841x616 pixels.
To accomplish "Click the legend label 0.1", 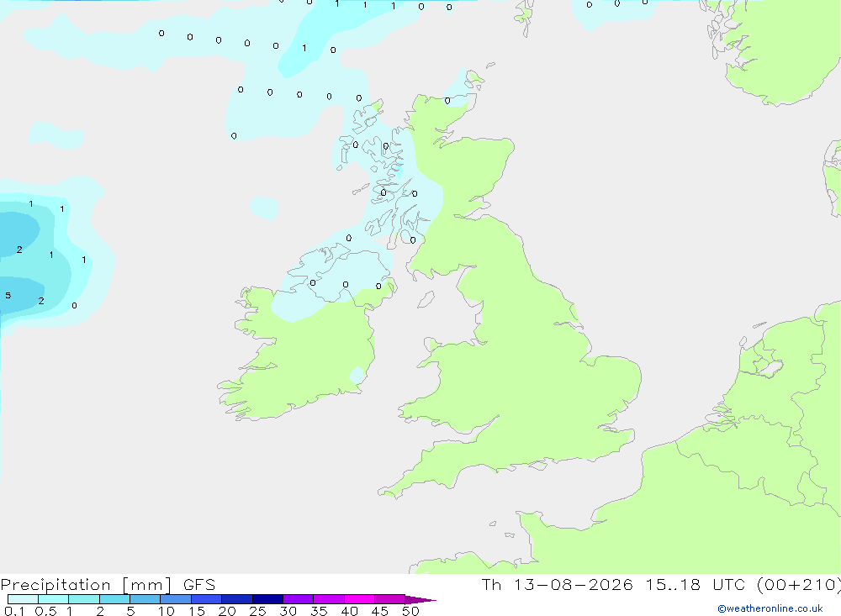I will pos(14,611).
